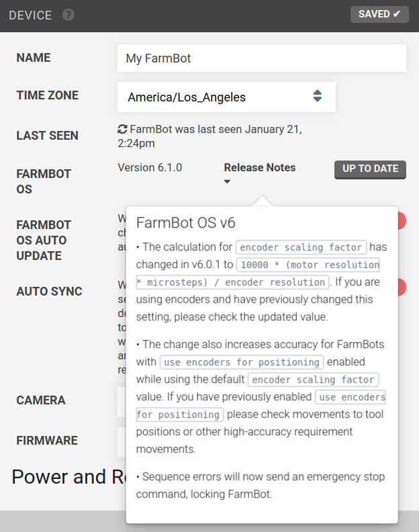This screenshot has height=532, width=419.
Task: Click the My FarmBot name input field
Action: [x=262, y=58]
